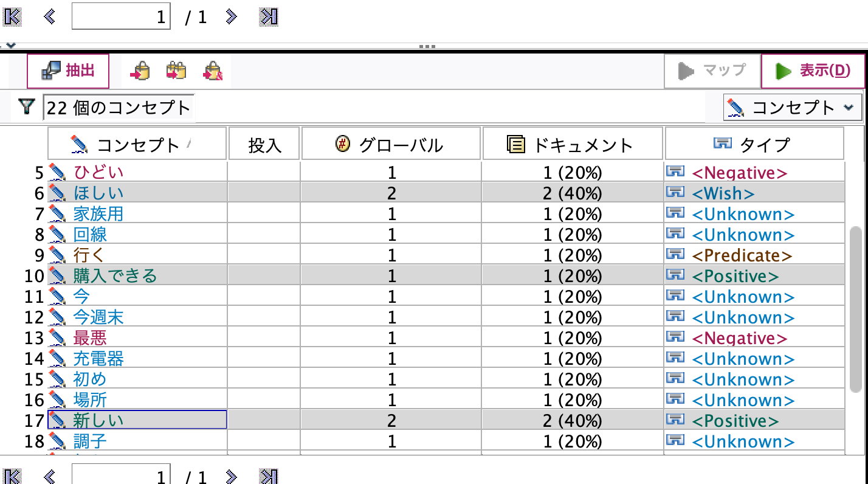Jump to the last page using bottom navigation arrow

(x=270, y=475)
